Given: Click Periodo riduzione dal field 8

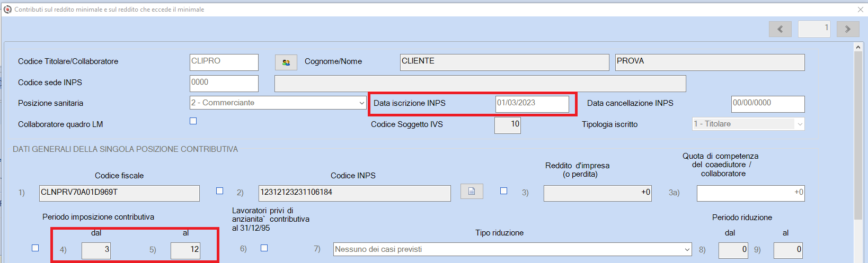Looking at the screenshot, I should point(733,250).
